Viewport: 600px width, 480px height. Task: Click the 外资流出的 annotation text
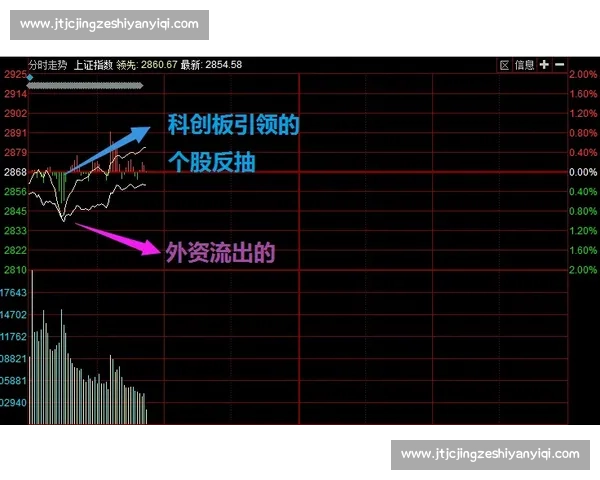coord(220,253)
